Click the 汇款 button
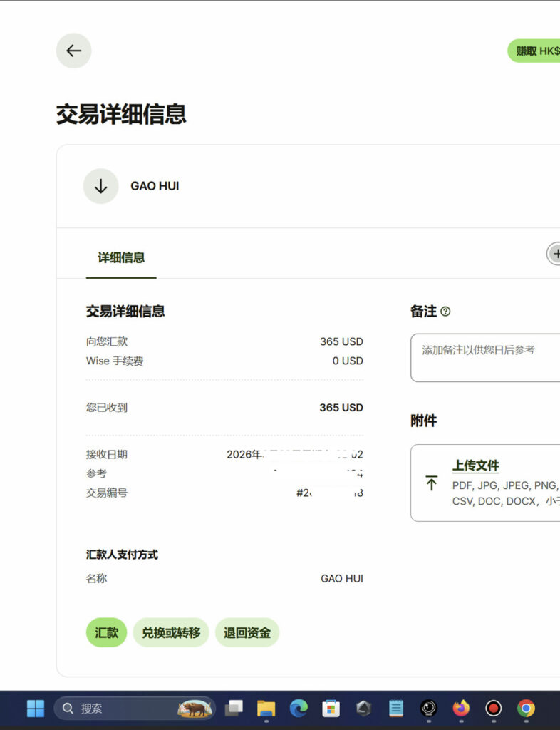 click(x=106, y=633)
